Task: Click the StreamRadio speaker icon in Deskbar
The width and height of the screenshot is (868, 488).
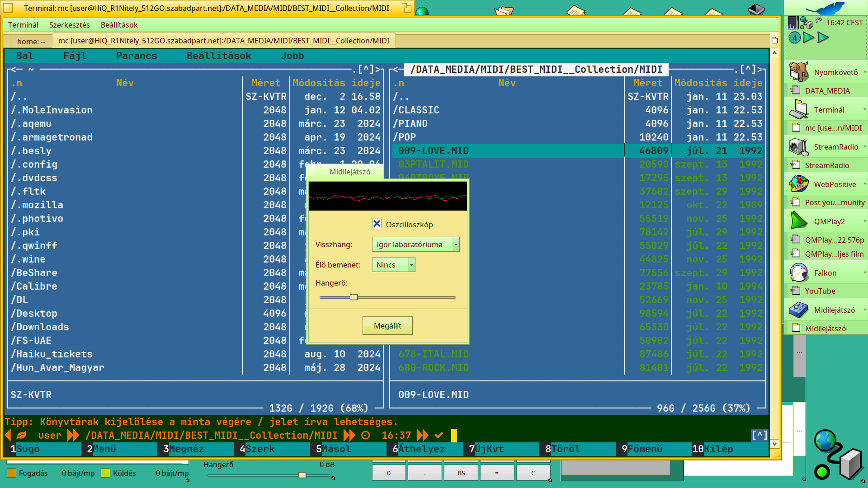Action: point(799,147)
